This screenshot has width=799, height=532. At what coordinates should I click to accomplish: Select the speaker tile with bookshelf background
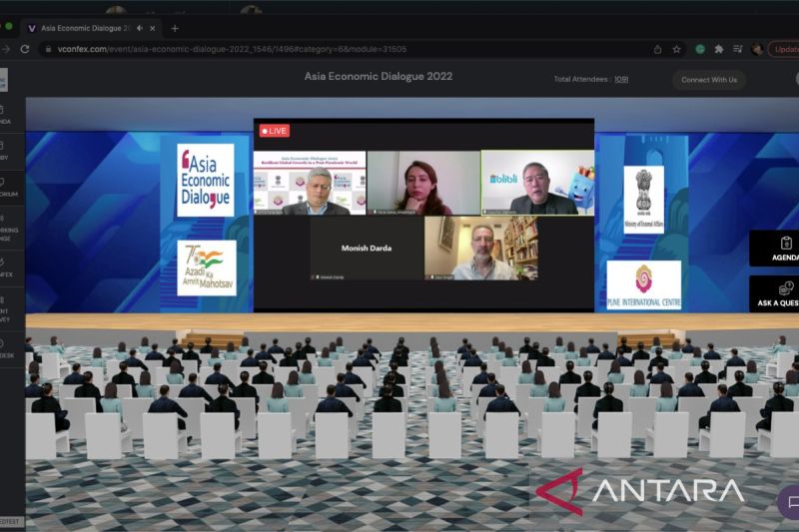(480, 249)
